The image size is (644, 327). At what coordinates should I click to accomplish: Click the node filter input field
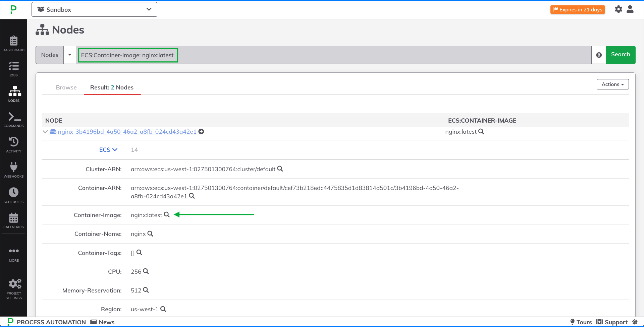334,55
